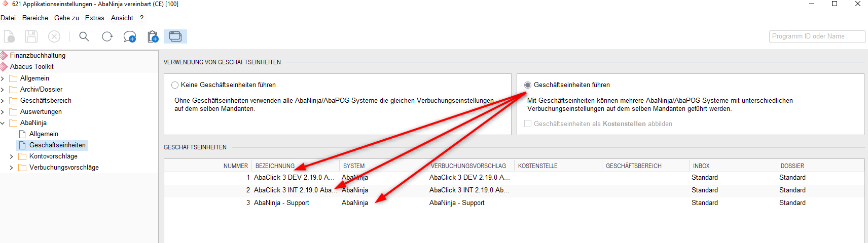
Task: Click Dossier 'Standard' of AbaClick 3 DEV row
Action: pyautogui.click(x=792, y=178)
